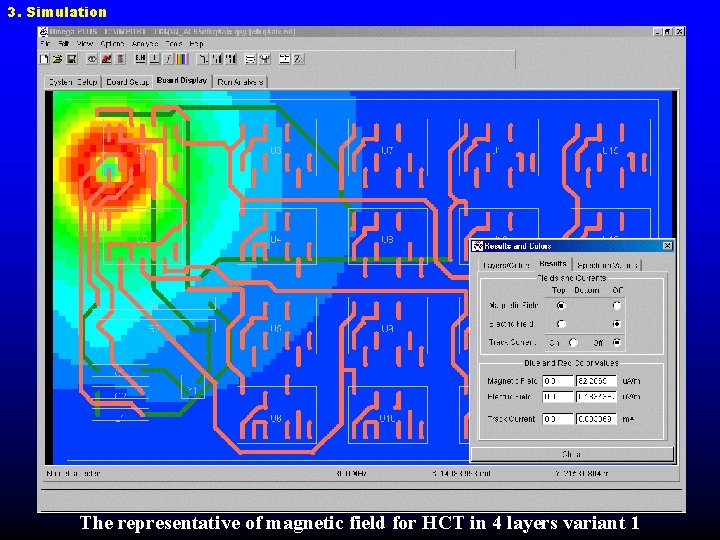Click the U2 component label
This screenshot has width=720, height=540.
142,239
